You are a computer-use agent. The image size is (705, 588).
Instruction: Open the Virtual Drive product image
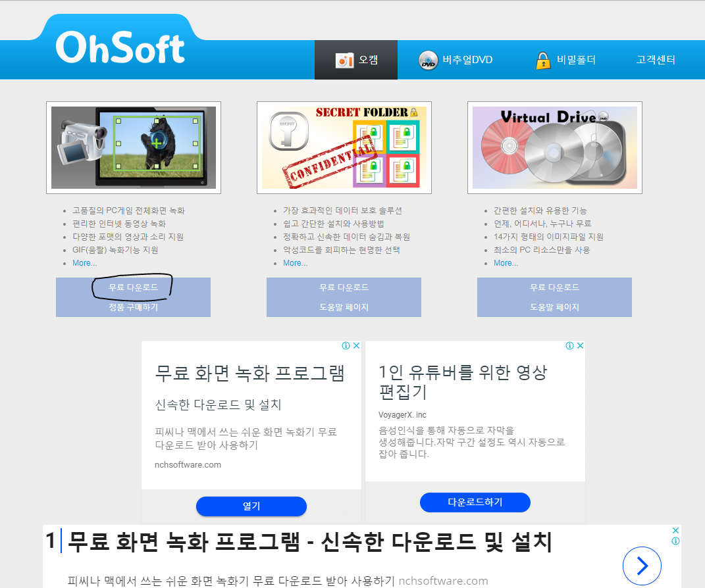pyautogui.click(x=555, y=148)
